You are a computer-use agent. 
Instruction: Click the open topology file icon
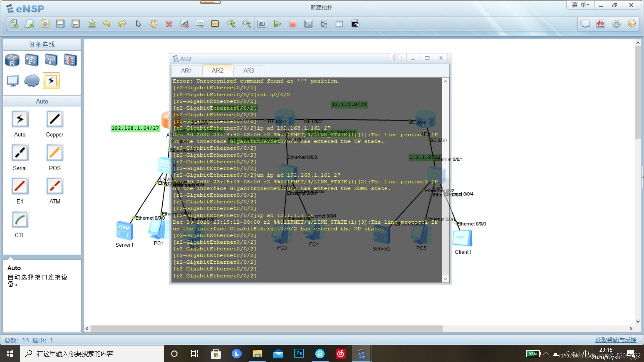pyautogui.click(x=45, y=24)
